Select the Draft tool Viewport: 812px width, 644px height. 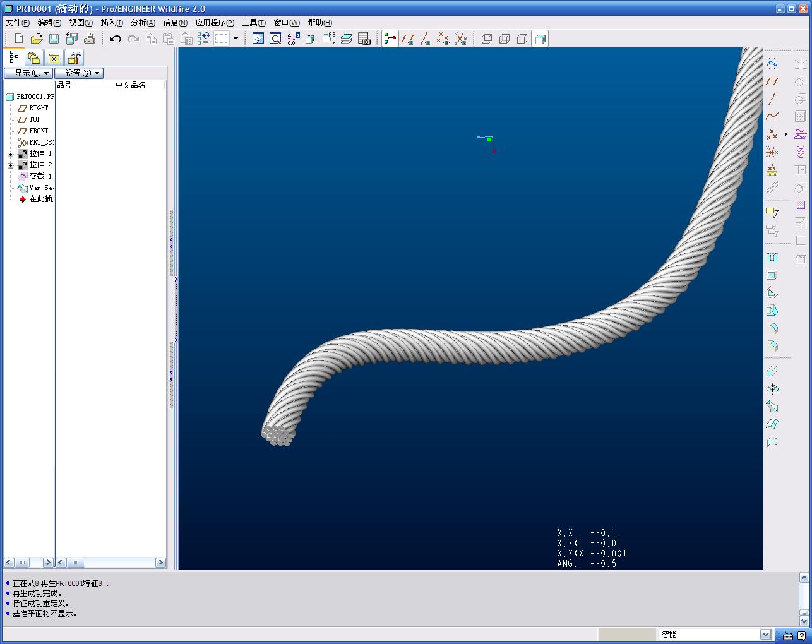(x=772, y=311)
